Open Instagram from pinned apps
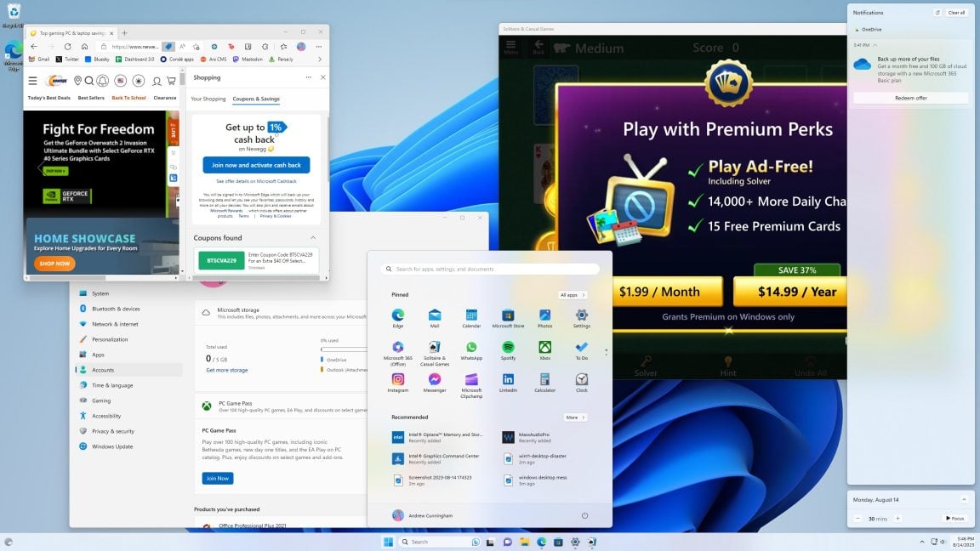The width and height of the screenshot is (980, 551). [397, 383]
